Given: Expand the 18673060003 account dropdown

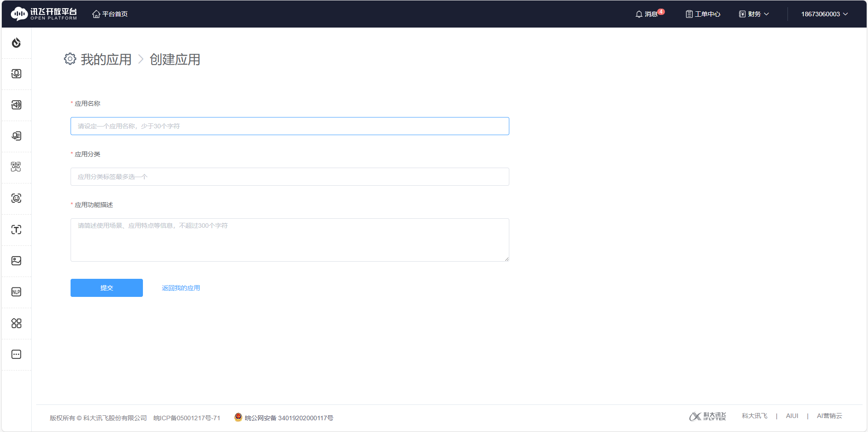Looking at the screenshot, I should click(x=824, y=14).
